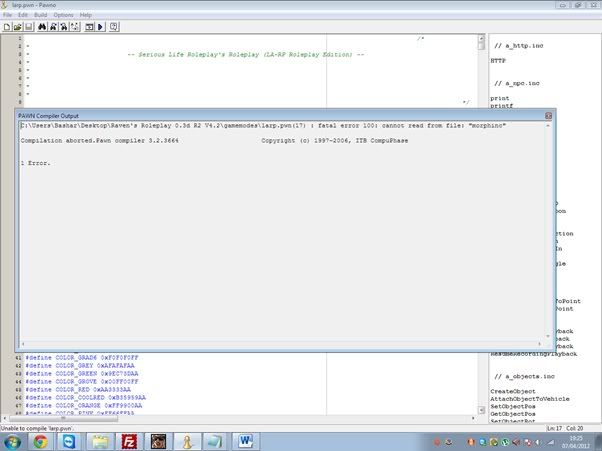Open the Build menu
This screenshot has width=602, height=451.
(x=41, y=15)
